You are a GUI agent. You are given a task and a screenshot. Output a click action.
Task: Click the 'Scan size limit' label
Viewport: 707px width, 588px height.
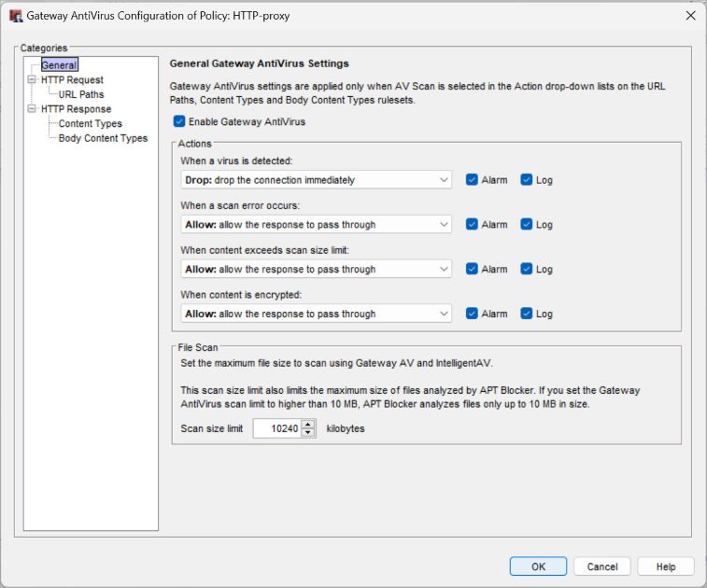(211, 428)
